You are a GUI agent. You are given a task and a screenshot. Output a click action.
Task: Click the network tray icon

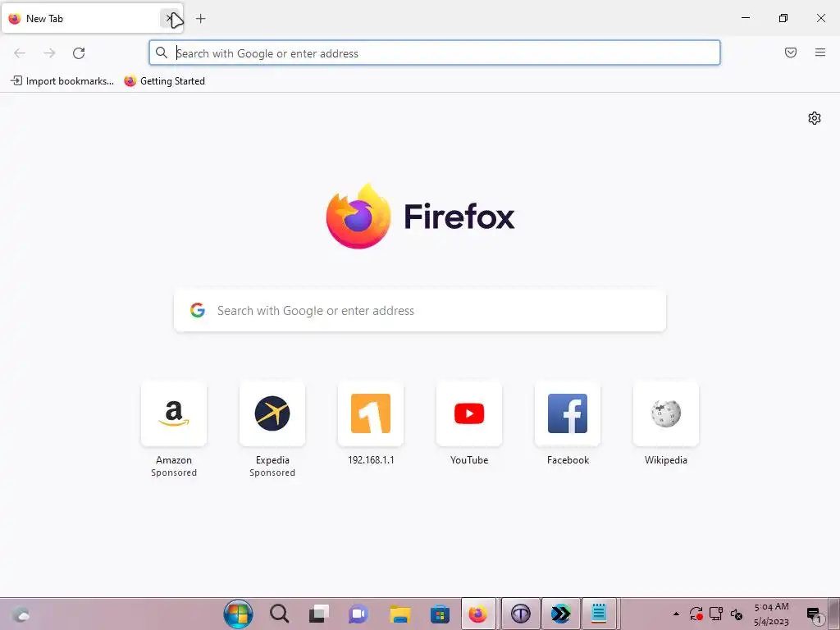[x=716, y=614]
